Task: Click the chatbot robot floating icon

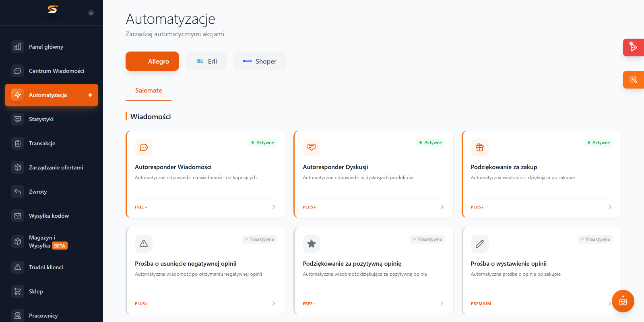Action: (623, 301)
